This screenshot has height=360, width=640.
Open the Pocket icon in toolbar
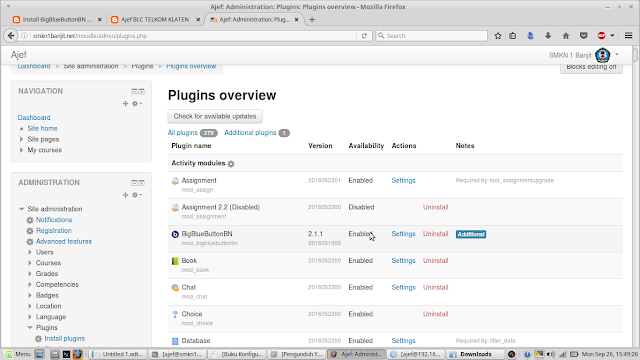pyautogui.click(x=584, y=36)
